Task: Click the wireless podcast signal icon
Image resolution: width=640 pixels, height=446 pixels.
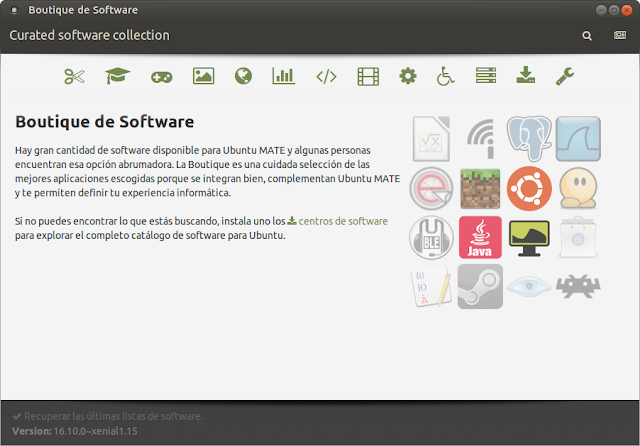Action: pyautogui.click(x=480, y=139)
